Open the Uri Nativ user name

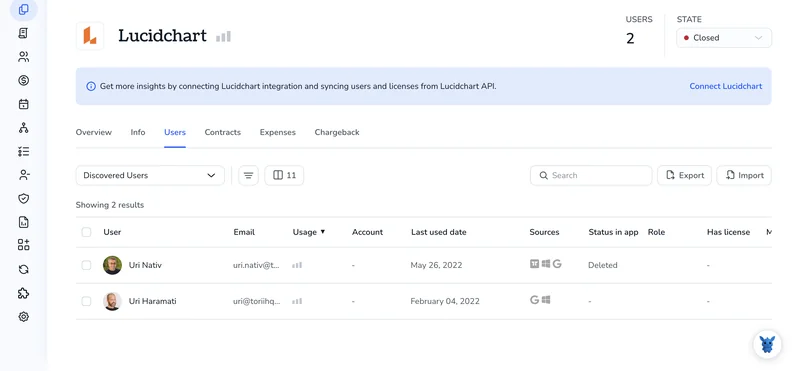[145, 265]
